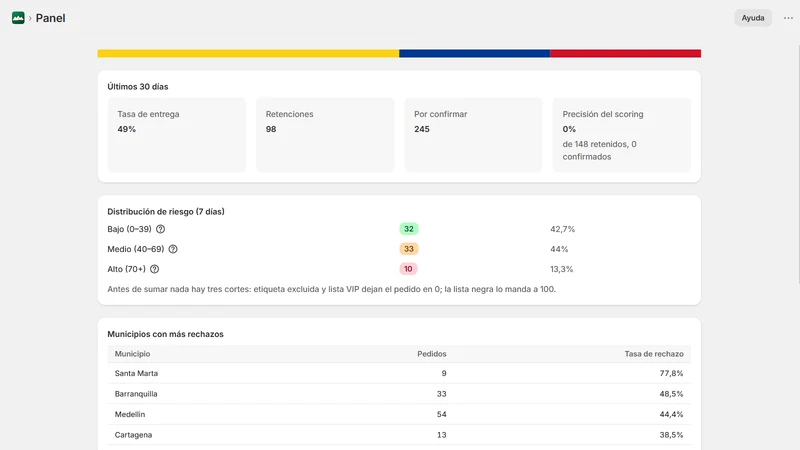
Task: Show help tooltip for Medio (40–69) risk
Action: point(173,249)
